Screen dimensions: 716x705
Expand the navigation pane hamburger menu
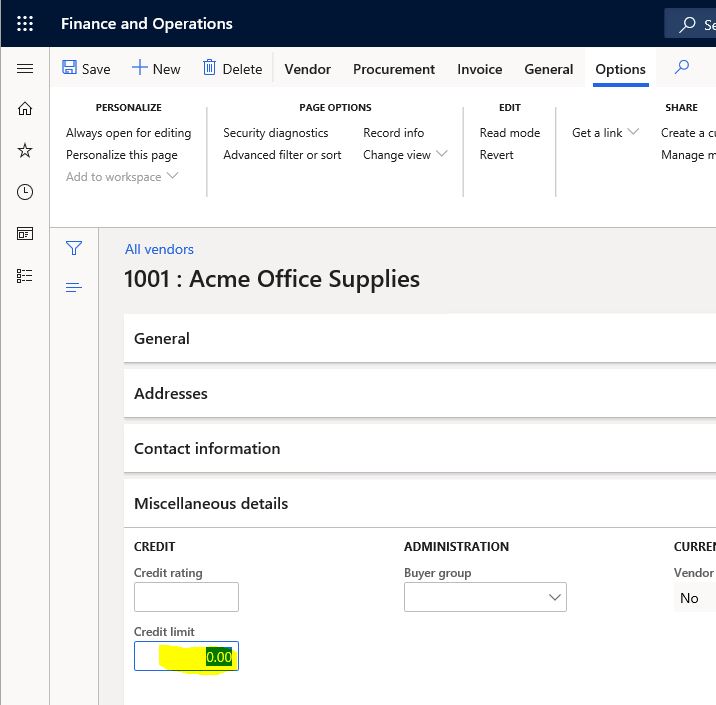coord(25,68)
